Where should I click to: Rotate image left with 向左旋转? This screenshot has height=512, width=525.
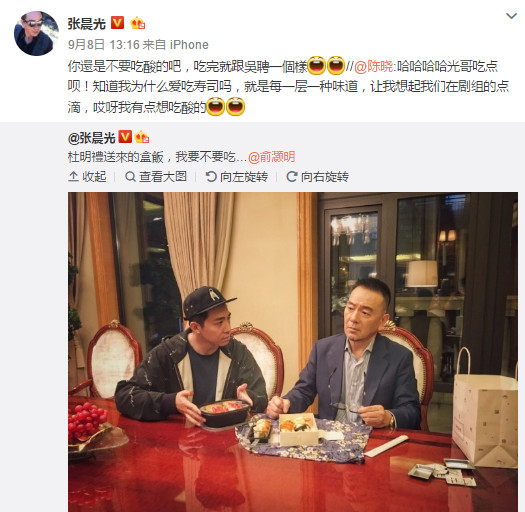pos(237,176)
